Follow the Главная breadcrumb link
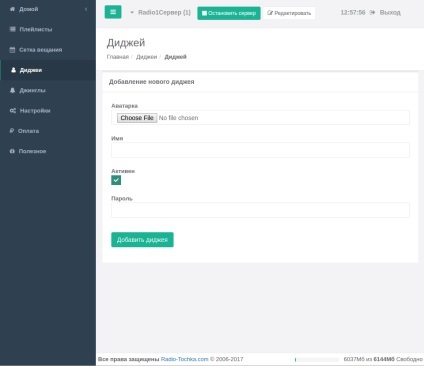Image resolution: width=424 pixels, height=366 pixels. (118, 57)
